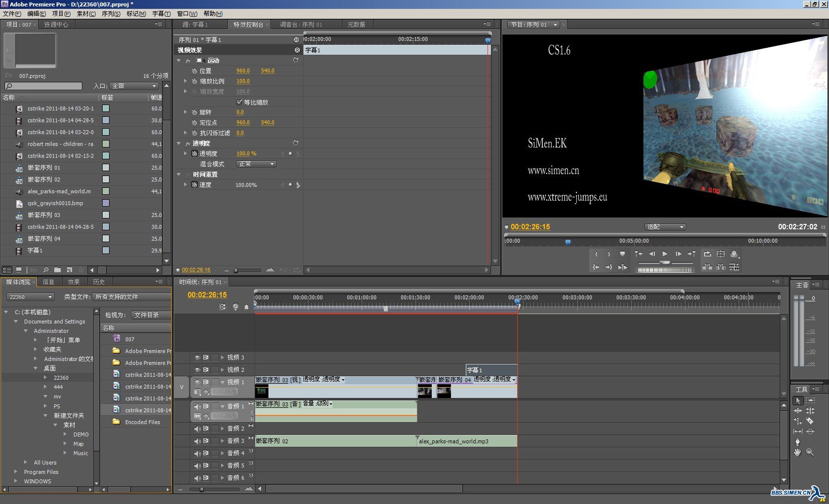Set Out point in program monitor
Image resolution: width=829 pixels, height=504 pixels.
tap(609, 254)
